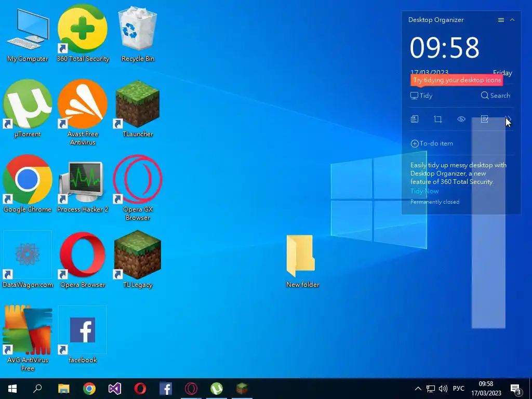The width and height of the screenshot is (532, 399).
Task: Toggle the eye protection icon
Action: [461, 119]
